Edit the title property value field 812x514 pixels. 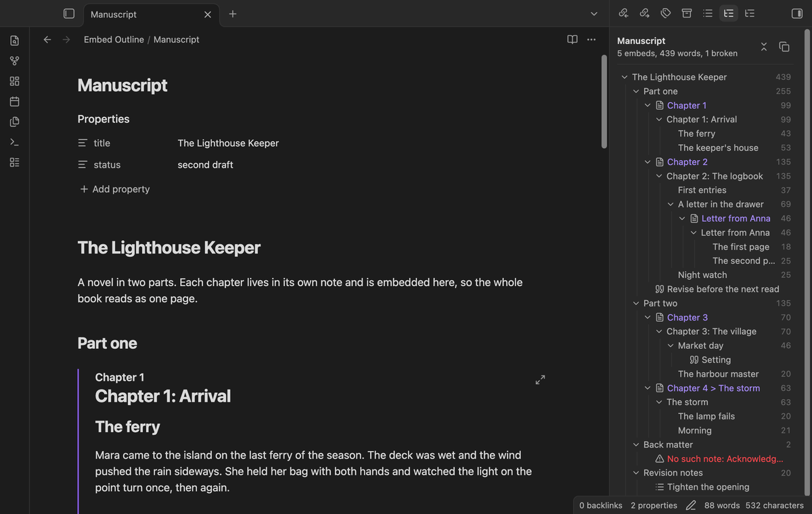[x=356, y=143]
